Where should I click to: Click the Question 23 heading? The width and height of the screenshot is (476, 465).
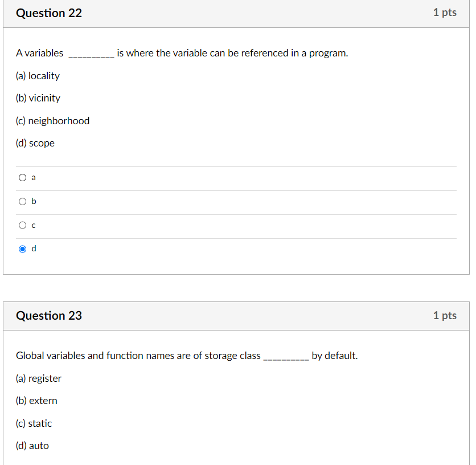pyautogui.click(x=49, y=316)
